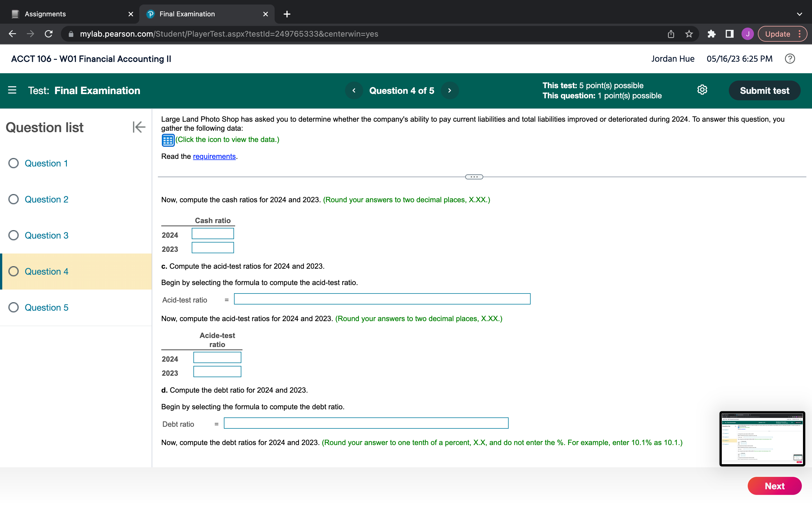This screenshot has width=812, height=507.
Task: Submit the Final Examination test
Action: click(765, 90)
